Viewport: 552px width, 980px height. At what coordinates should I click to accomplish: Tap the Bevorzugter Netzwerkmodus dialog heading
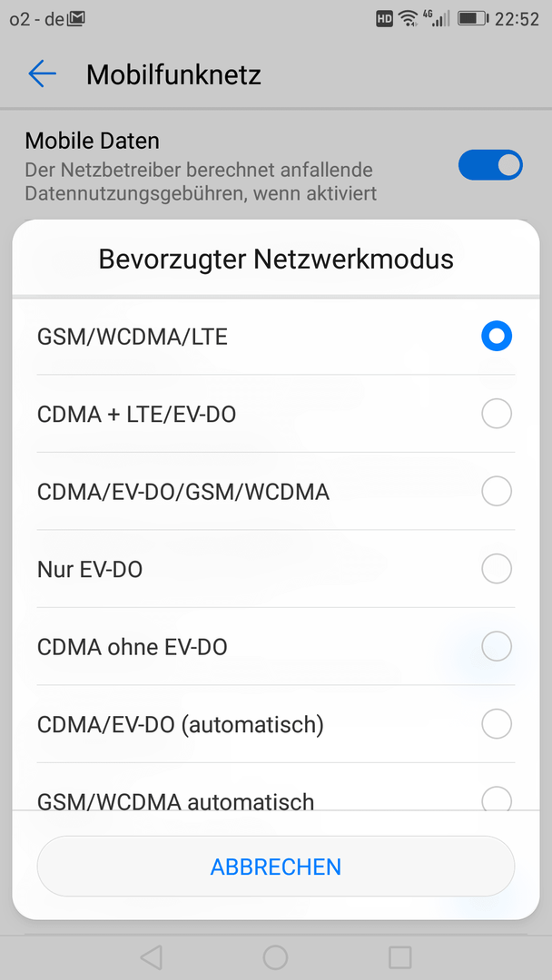point(276,259)
